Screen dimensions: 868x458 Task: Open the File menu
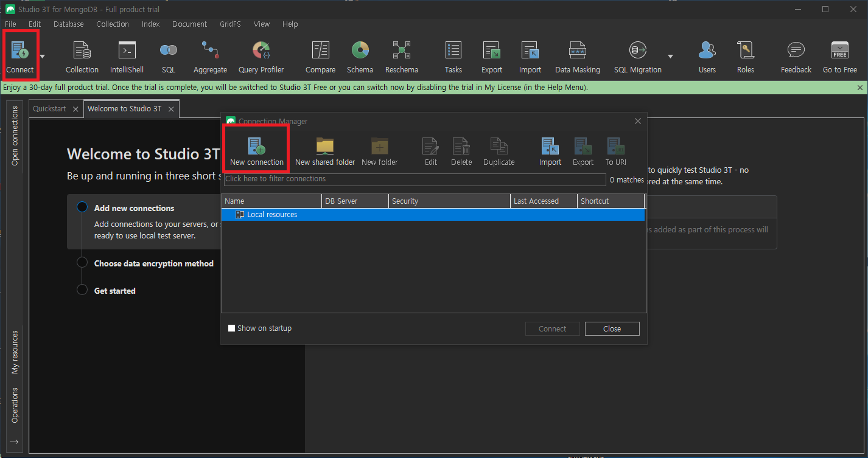(10, 24)
